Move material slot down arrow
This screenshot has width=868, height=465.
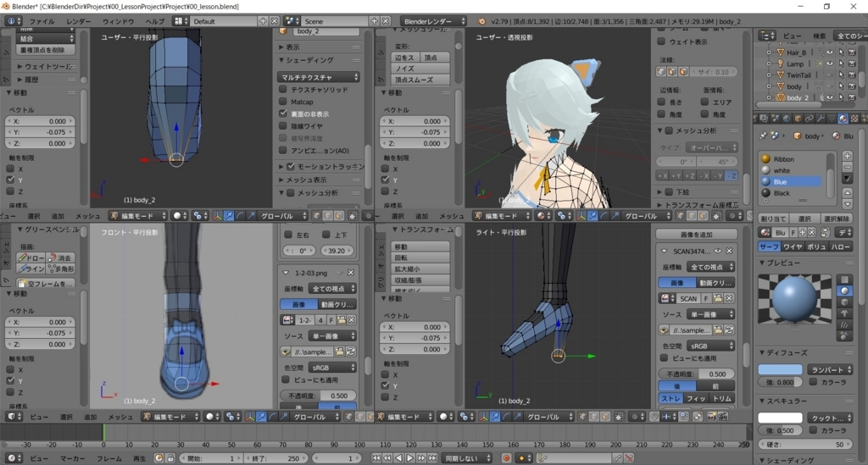tap(847, 203)
